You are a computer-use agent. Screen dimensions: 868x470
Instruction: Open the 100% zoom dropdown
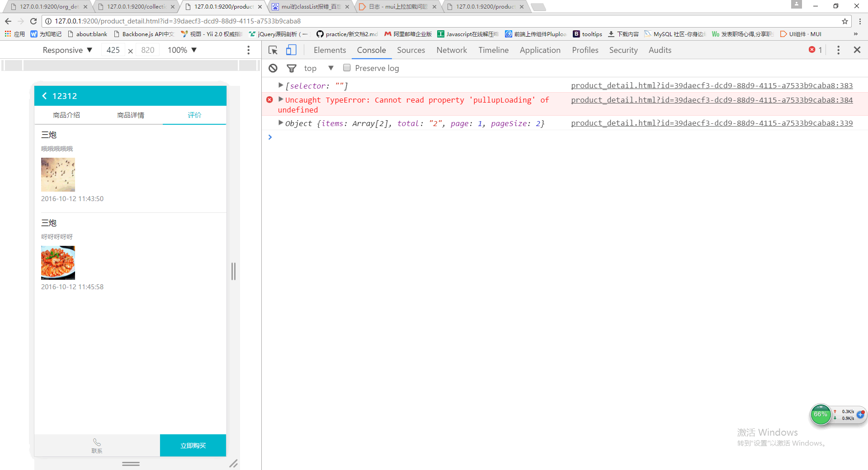pyautogui.click(x=182, y=50)
